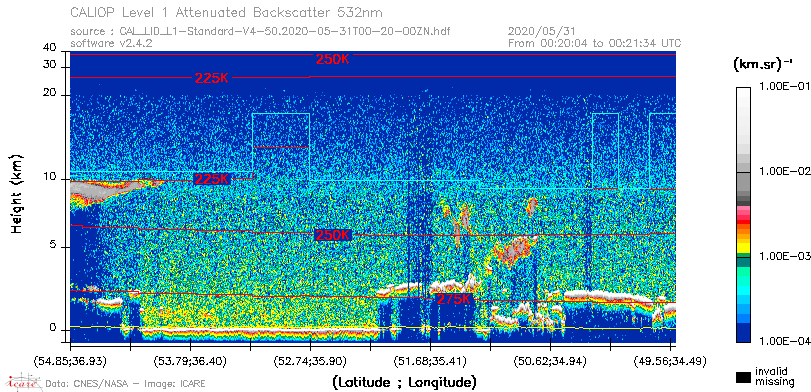The height and width of the screenshot is (392, 811).
Task: Click the '225K' label between 20 and 30 km
Action: tap(212, 79)
